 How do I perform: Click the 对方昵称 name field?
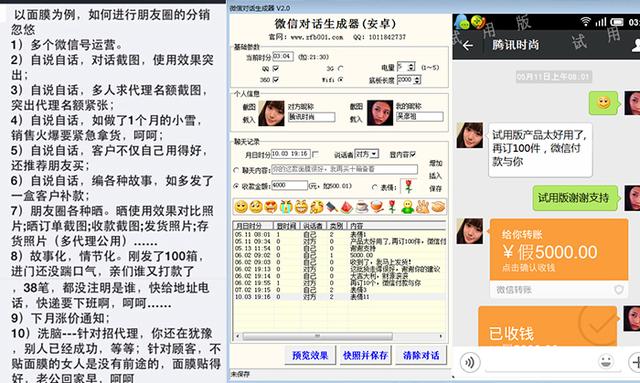tap(311, 117)
